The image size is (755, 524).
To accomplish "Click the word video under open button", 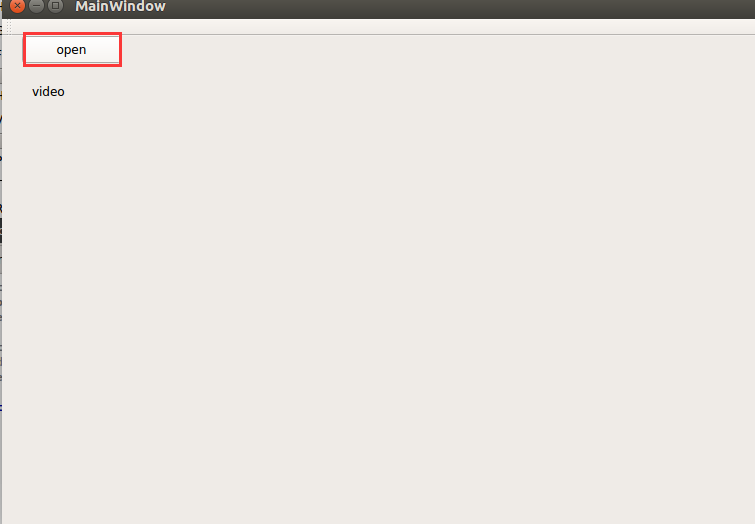I will [48, 92].
